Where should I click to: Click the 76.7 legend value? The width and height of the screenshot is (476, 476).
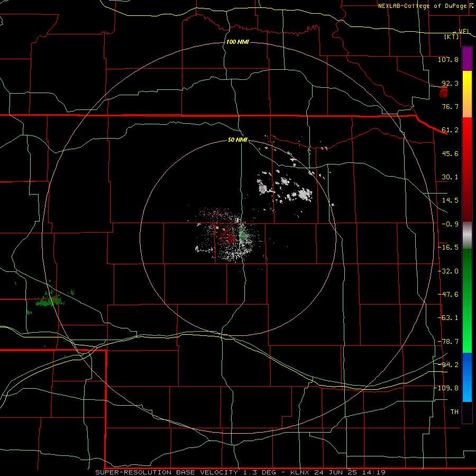(x=450, y=106)
